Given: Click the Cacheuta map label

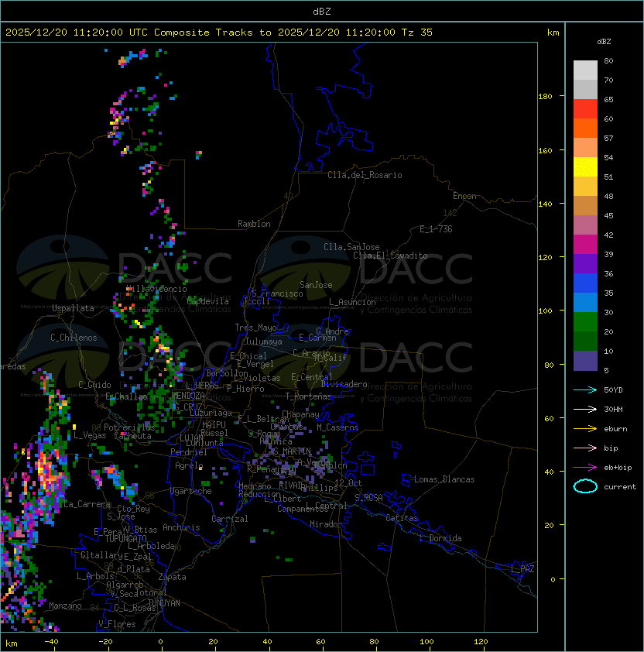Looking at the screenshot, I should (132, 436).
